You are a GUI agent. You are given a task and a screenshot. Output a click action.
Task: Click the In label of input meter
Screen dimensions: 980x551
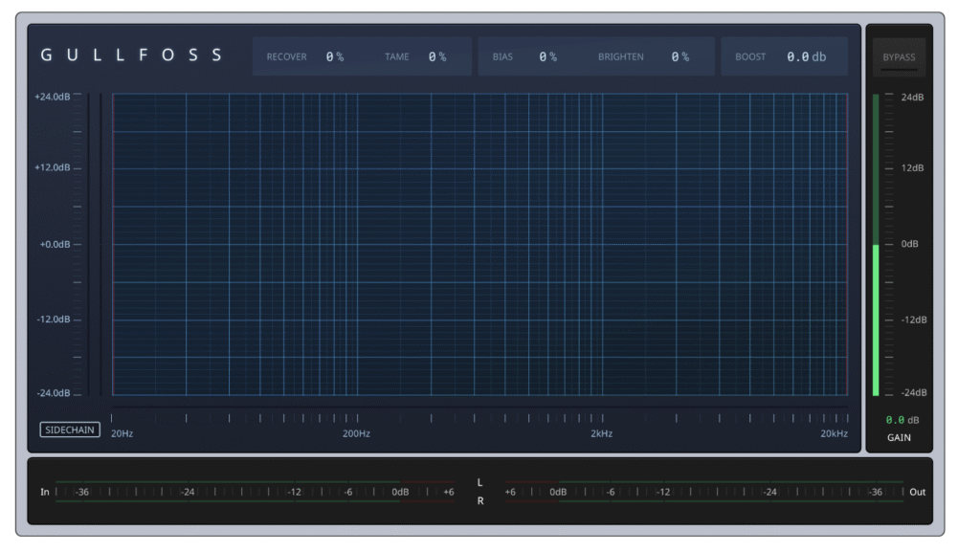(44, 493)
